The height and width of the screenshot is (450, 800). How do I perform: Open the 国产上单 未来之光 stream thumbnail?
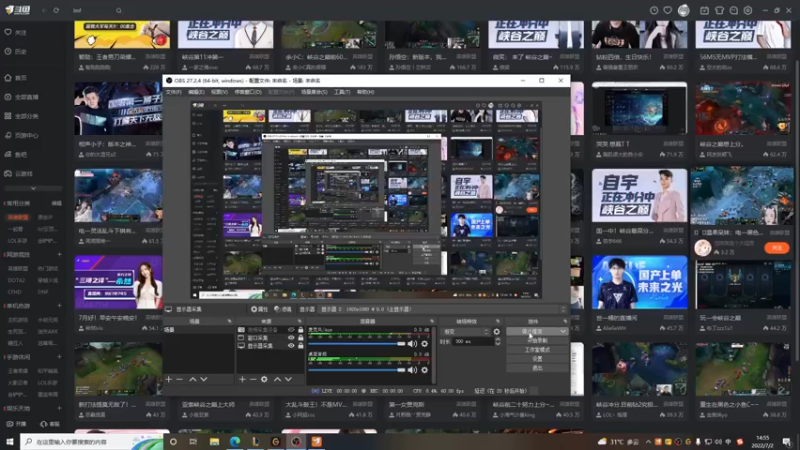(x=639, y=282)
